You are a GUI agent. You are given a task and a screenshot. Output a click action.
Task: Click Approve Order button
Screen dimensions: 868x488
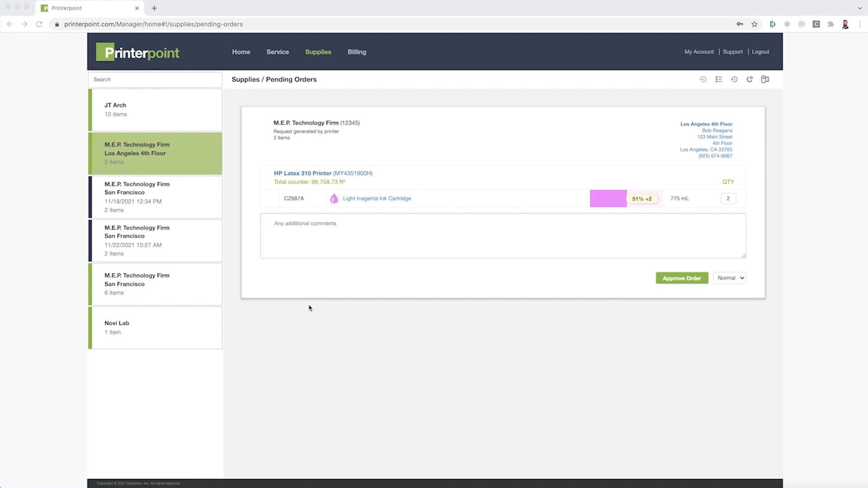click(681, 278)
